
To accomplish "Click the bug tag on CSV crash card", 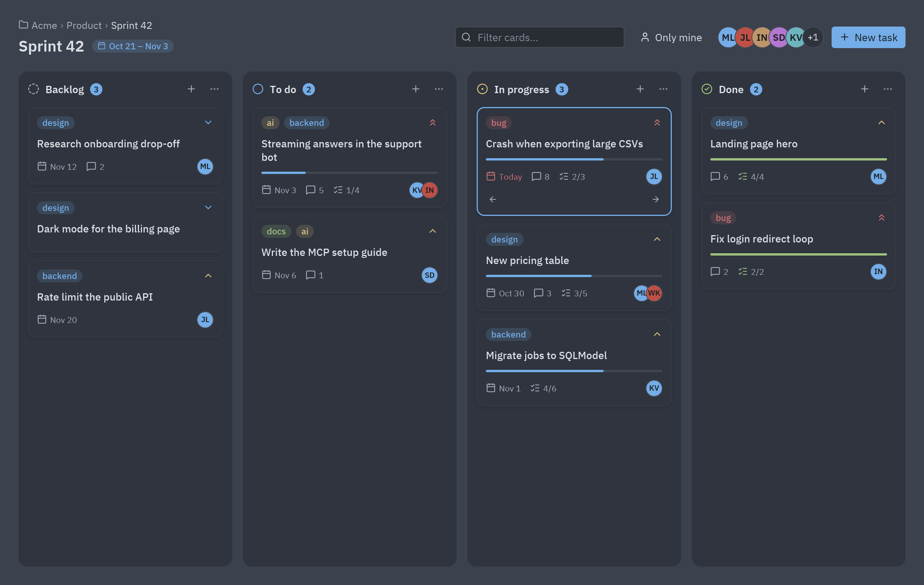I will (x=499, y=123).
